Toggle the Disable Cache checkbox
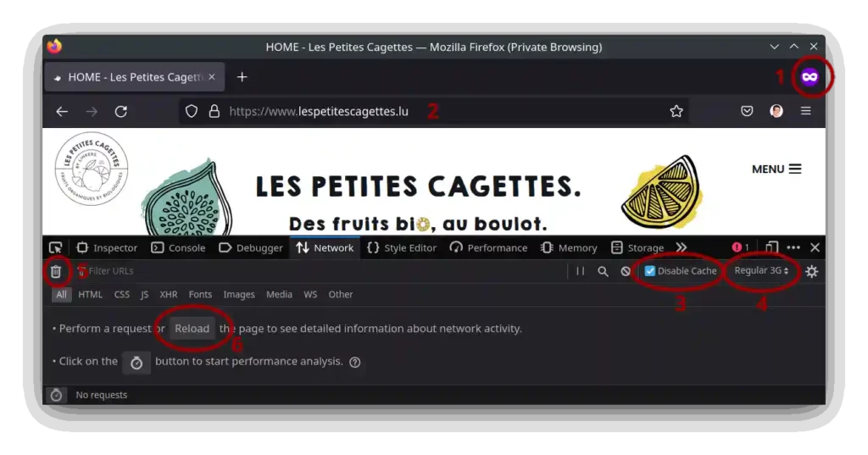 point(650,271)
